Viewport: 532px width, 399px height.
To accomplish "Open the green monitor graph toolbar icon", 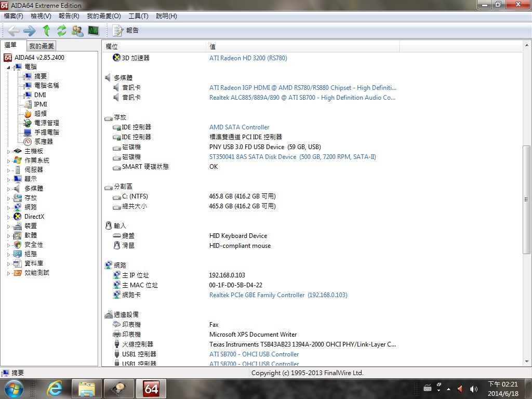I will tap(94, 31).
